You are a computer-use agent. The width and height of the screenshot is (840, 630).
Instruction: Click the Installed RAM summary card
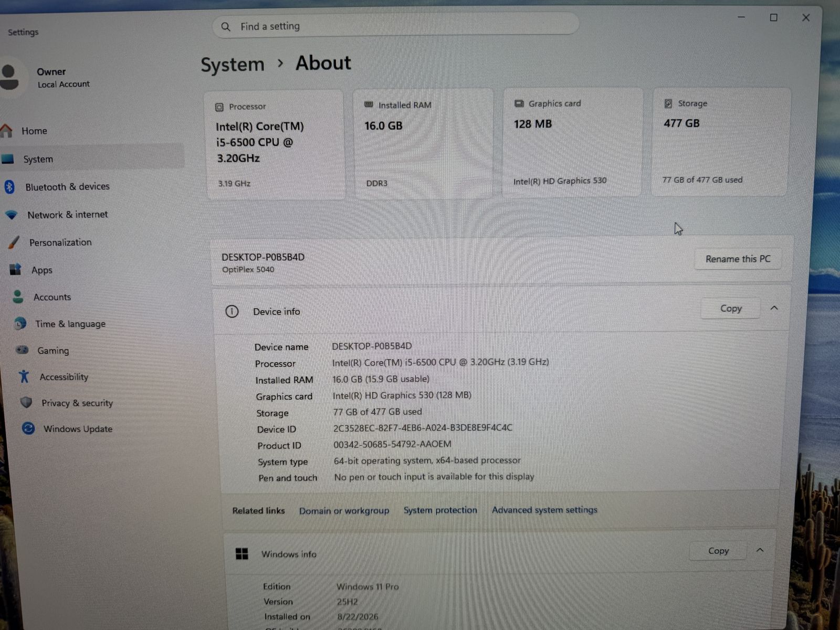(x=423, y=143)
